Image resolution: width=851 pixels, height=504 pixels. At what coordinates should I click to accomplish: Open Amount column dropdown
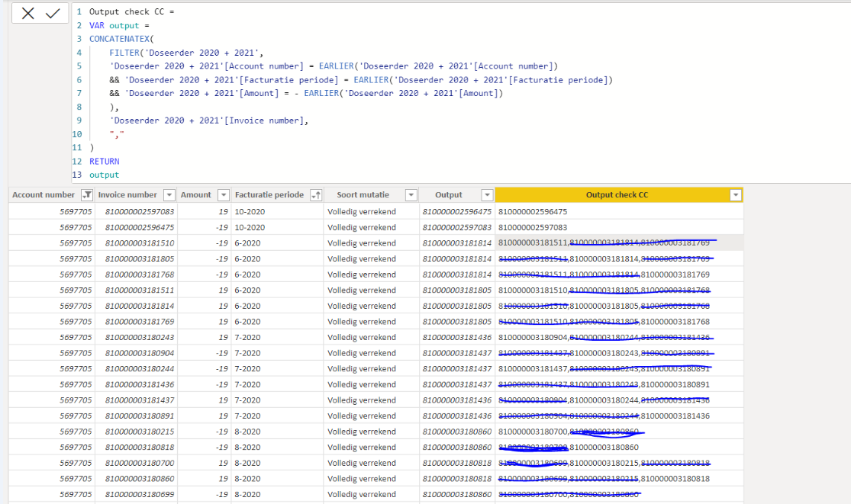(223, 195)
